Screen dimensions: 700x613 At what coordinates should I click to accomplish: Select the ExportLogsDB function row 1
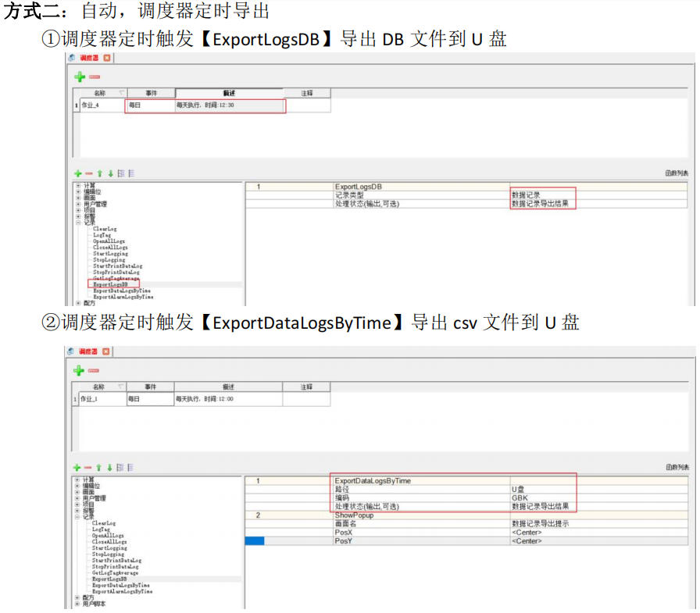(466, 187)
